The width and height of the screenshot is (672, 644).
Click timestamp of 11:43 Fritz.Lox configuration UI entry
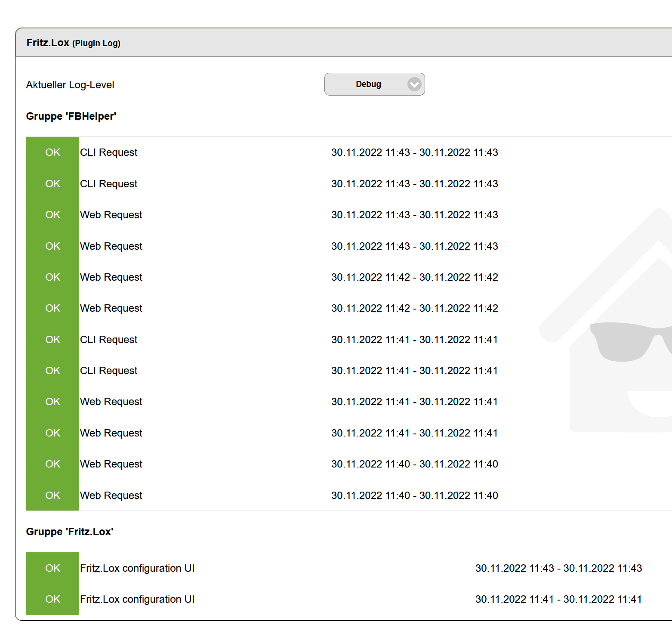click(558, 568)
